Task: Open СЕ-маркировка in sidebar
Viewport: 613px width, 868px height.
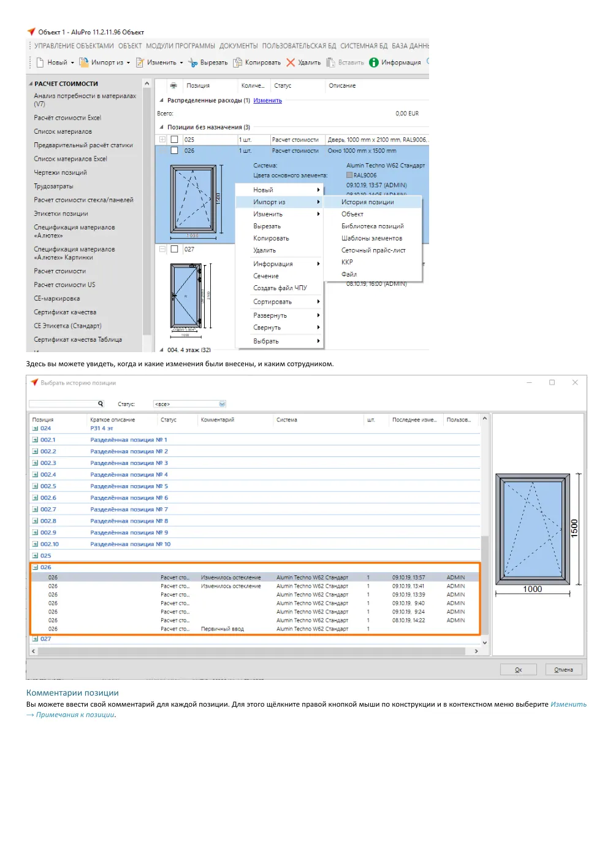Action: click(x=56, y=298)
